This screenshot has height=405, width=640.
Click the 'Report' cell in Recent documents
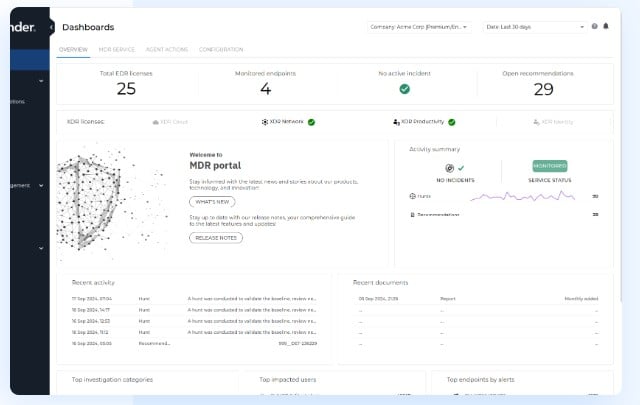coord(448,299)
